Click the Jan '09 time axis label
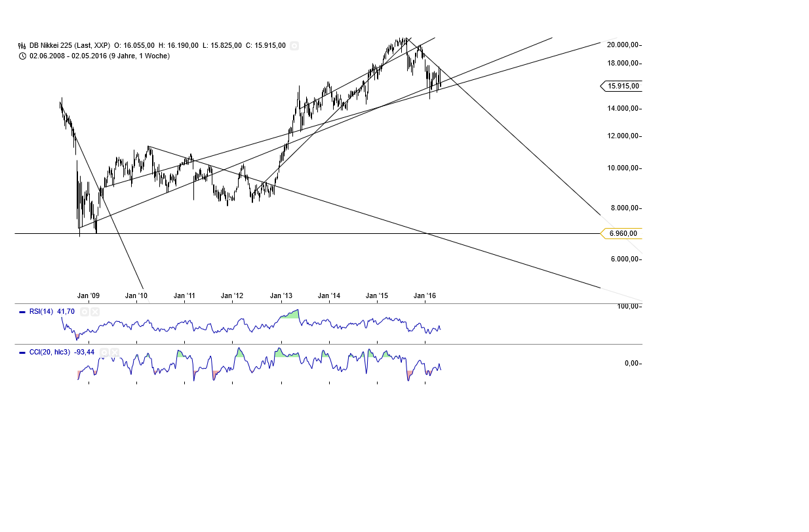Image resolution: width=809 pixels, height=532 pixels. [89, 296]
